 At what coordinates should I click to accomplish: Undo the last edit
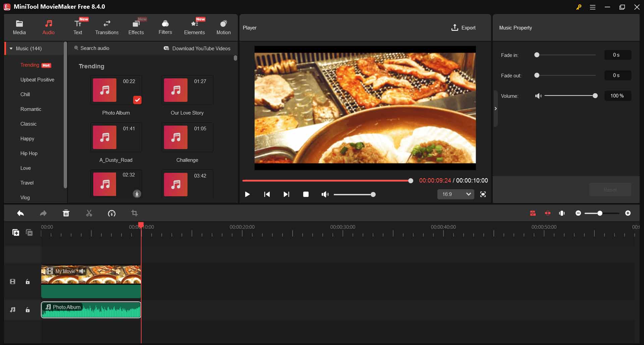pos(20,213)
